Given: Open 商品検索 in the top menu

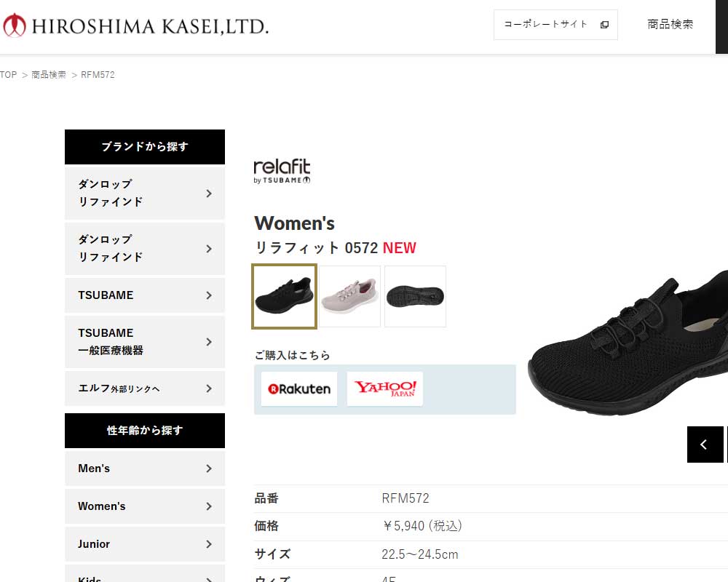Looking at the screenshot, I should (x=670, y=25).
